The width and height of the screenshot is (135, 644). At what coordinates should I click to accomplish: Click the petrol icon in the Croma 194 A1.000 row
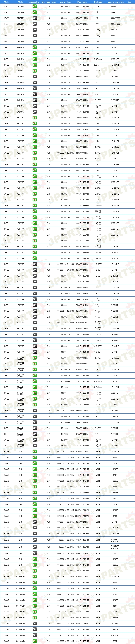click(35, 12)
